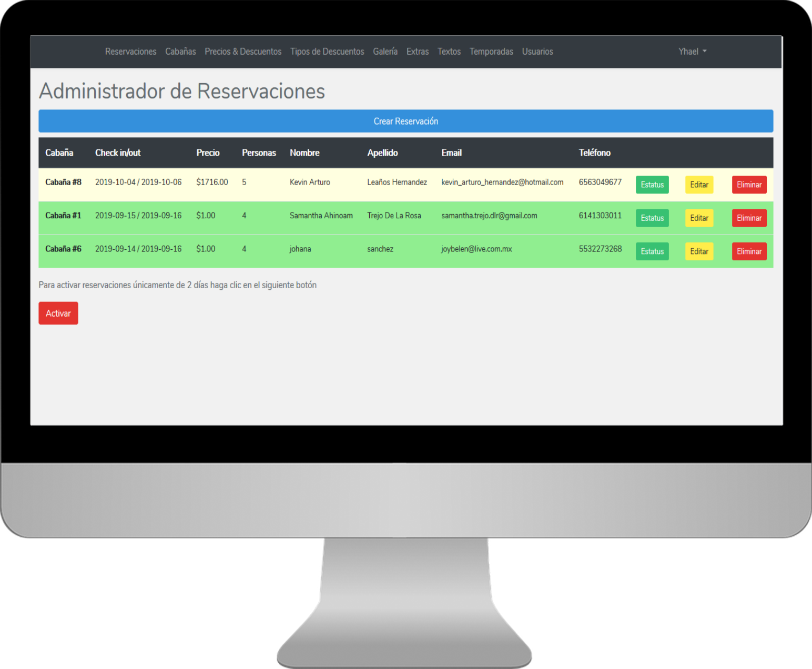Edit Samantha Ahinoam's reservation
This screenshot has height=669, width=812.
click(699, 218)
